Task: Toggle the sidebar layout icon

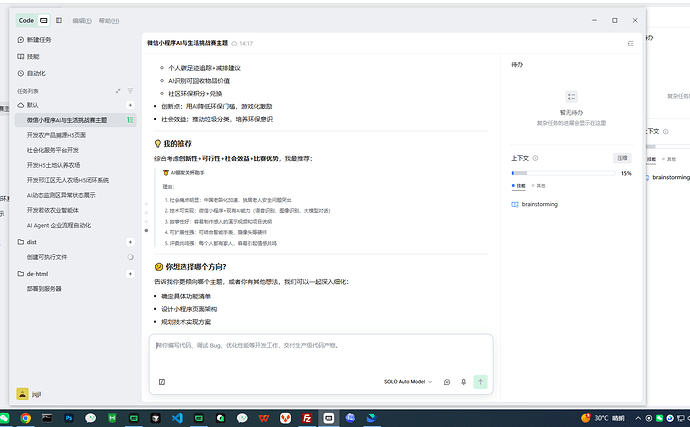Action: click(59, 20)
